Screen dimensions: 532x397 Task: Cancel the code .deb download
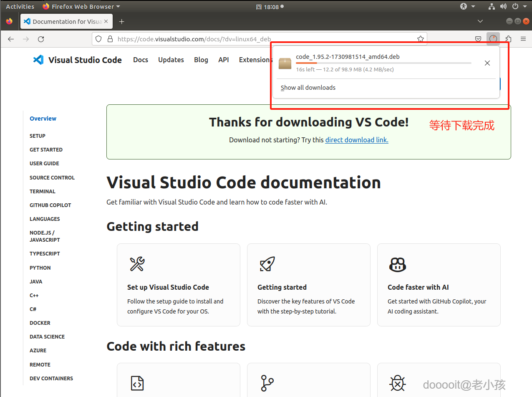click(x=487, y=63)
